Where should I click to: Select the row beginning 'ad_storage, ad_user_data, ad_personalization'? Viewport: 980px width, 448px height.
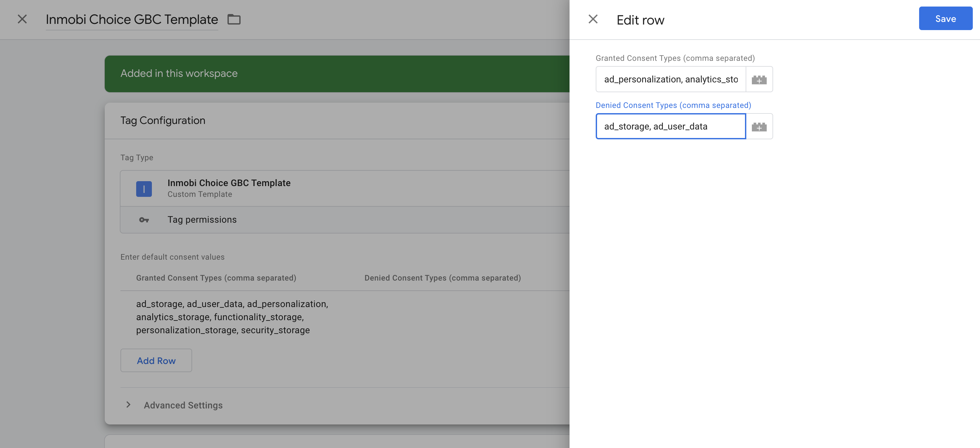[x=345, y=317]
